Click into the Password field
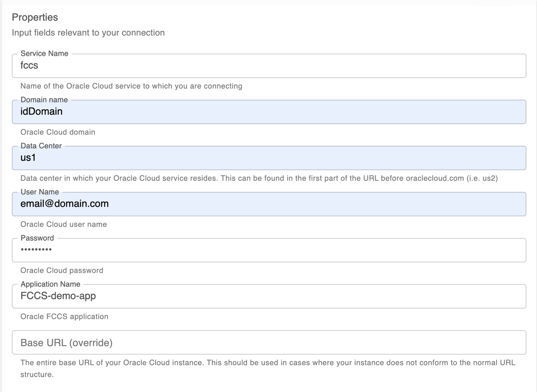 tap(269, 250)
